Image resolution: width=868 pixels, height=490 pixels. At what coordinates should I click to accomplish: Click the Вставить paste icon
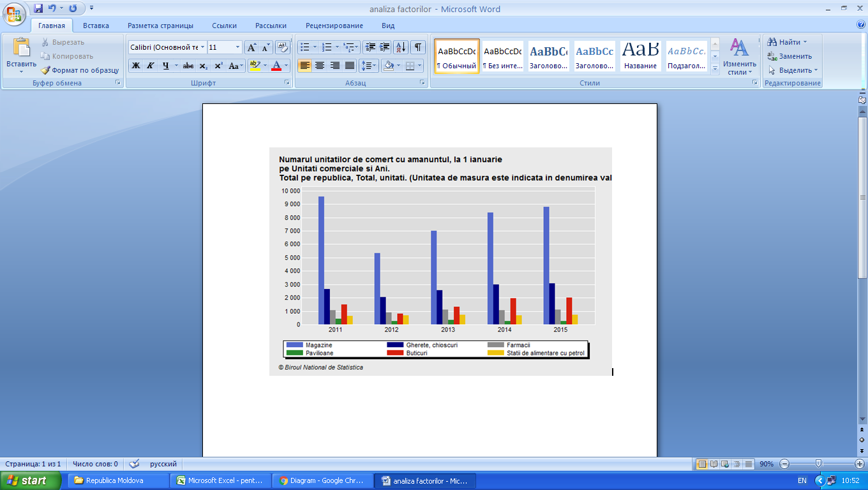(21, 48)
